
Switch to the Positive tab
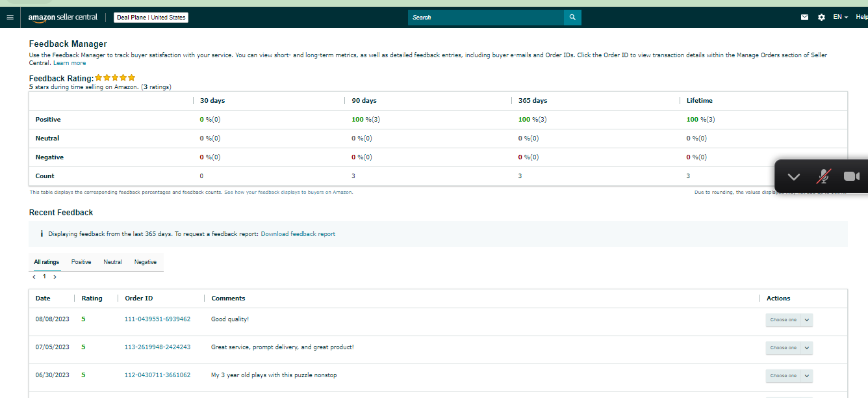click(x=81, y=262)
